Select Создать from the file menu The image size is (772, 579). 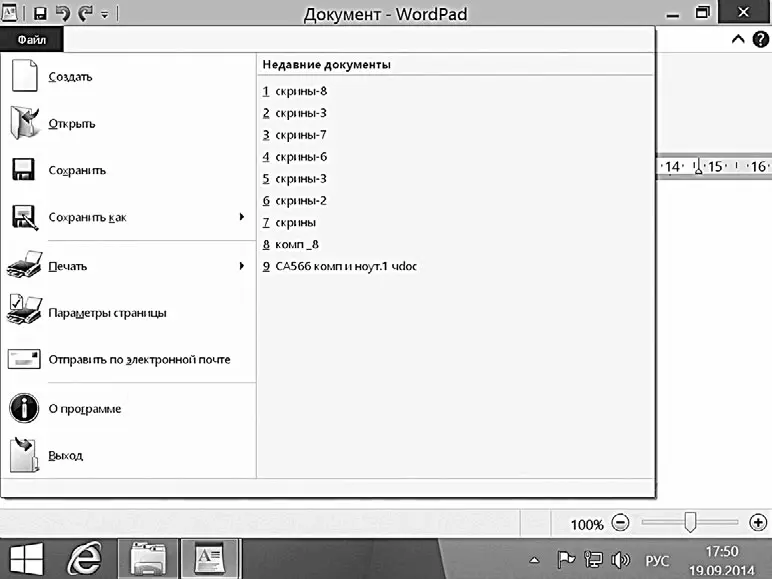pos(70,77)
